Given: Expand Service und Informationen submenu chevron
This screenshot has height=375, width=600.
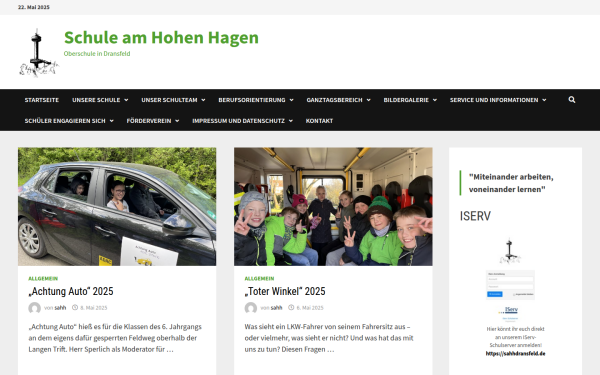Looking at the screenshot, I should 544,100.
